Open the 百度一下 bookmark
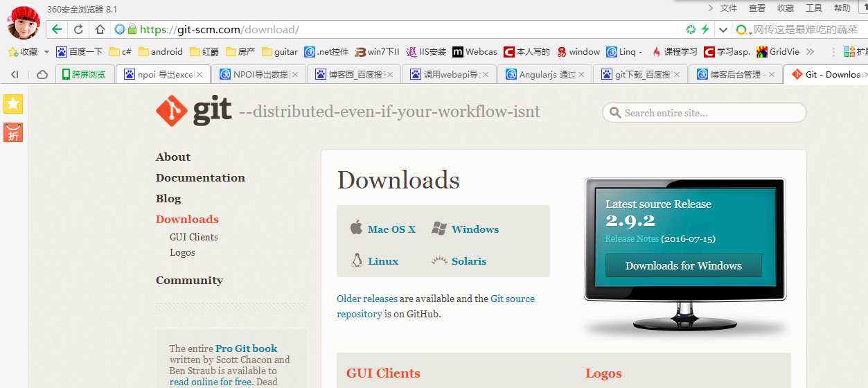 (80, 51)
